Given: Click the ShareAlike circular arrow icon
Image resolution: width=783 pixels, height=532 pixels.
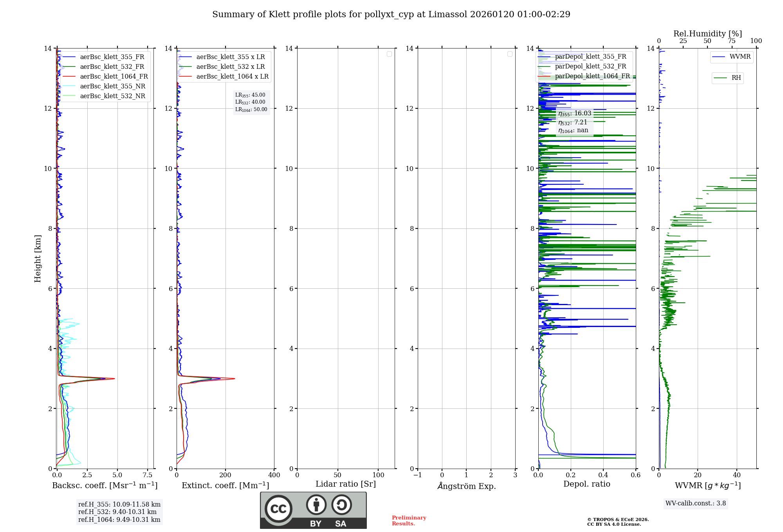Looking at the screenshot, I should point(341,505).
